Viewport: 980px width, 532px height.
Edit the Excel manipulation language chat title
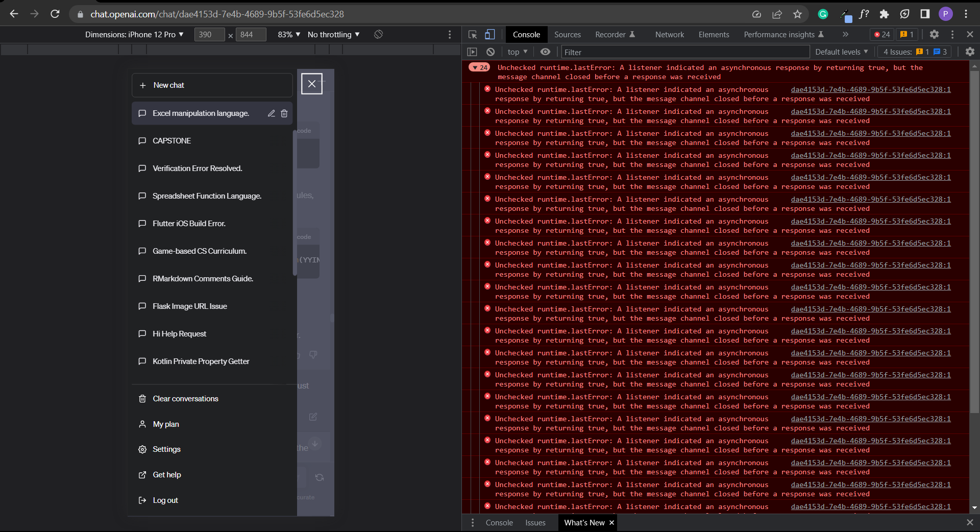tap(271, 113)
